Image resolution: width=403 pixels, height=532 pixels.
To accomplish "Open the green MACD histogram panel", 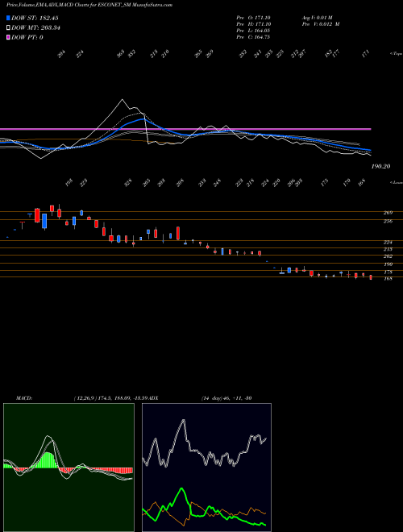I will pyautogui.click(x=69, y=468).
